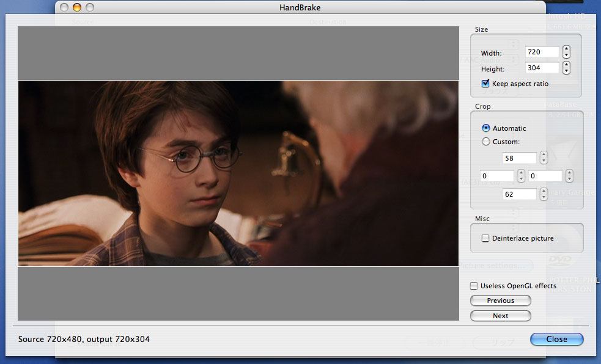Toggle the Useless OpenGL effects checkbox

pyautogui.click(x=474, y=286)
